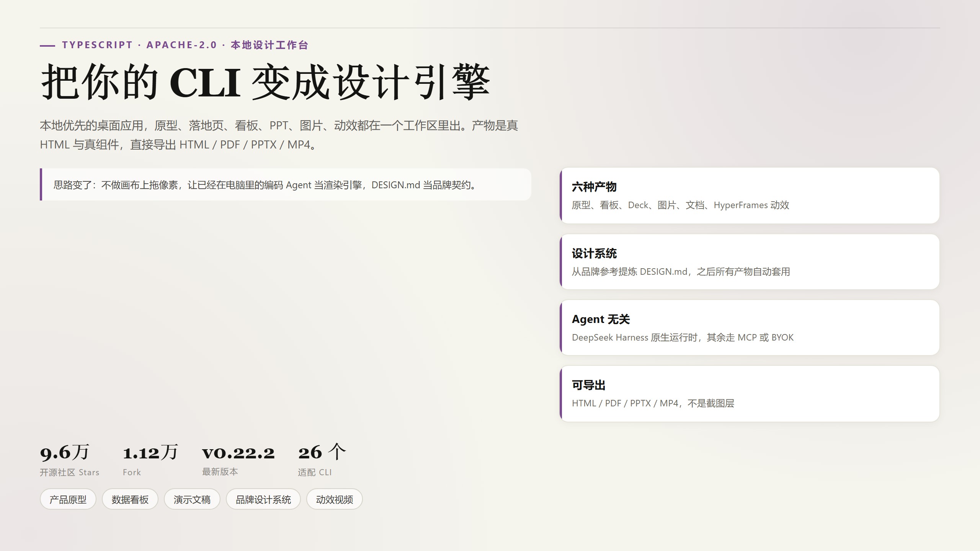This screenshot has width=980, height=551.
Task: Click the eyebrow text TYPESCRIPT · APACHE-2.0
Action: click(140, 45)
